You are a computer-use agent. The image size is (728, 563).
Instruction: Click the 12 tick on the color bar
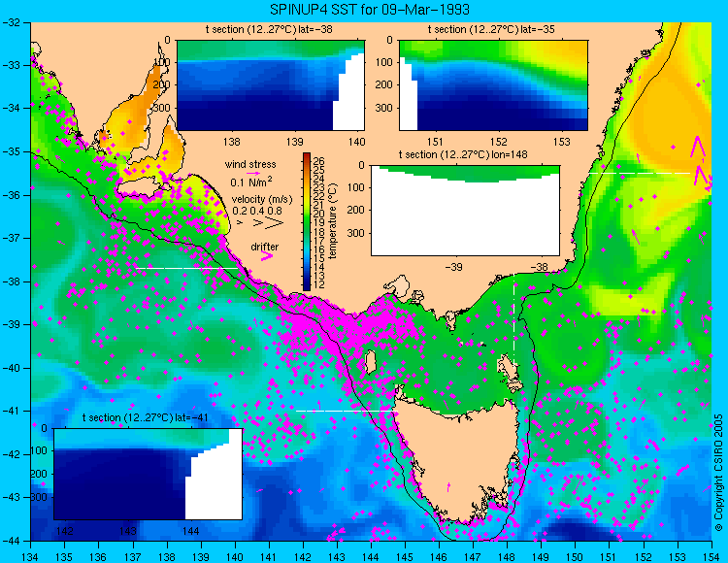[319, 284]
